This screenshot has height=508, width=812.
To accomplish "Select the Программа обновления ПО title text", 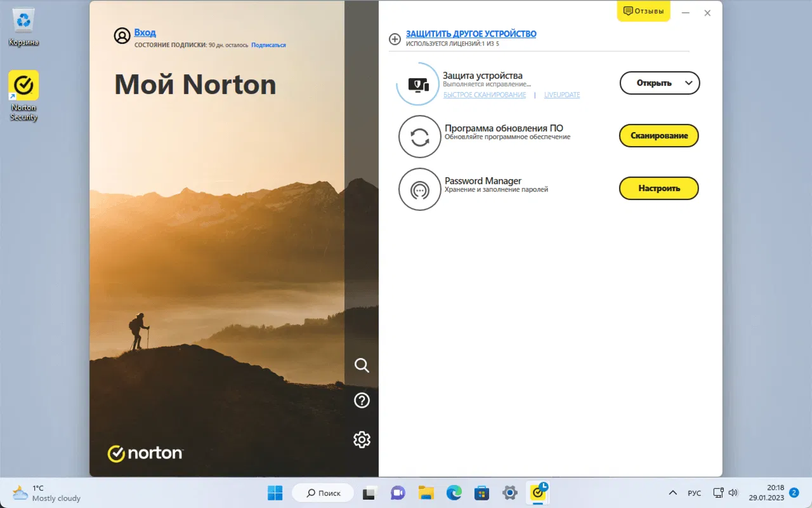I will click(x=504, y=128).
